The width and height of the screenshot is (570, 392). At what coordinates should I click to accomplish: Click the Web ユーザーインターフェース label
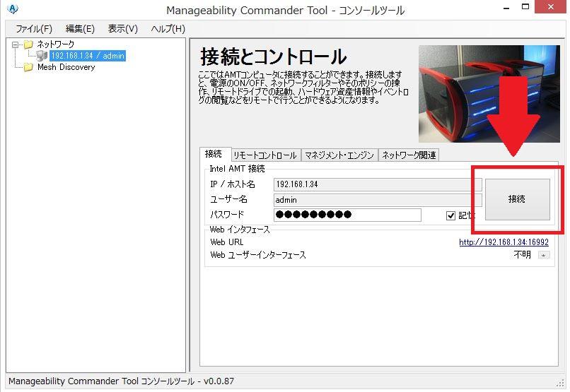[x=258, y=255]
